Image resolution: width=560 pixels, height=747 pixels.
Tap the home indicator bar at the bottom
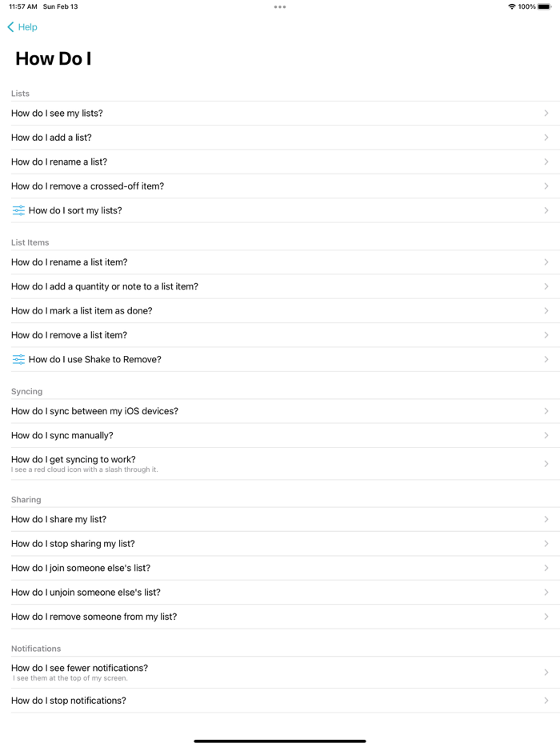(x=279, y=738)
